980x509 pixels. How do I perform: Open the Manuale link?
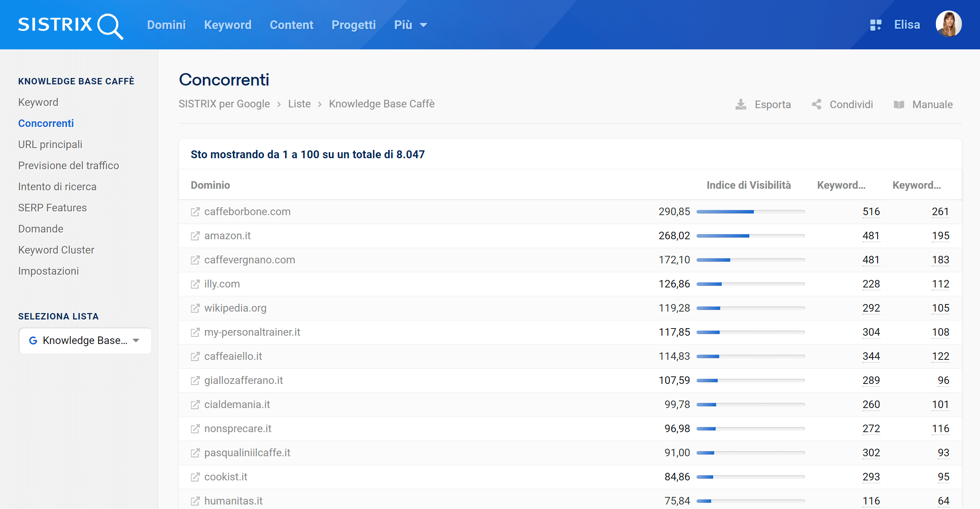[923, 104]
